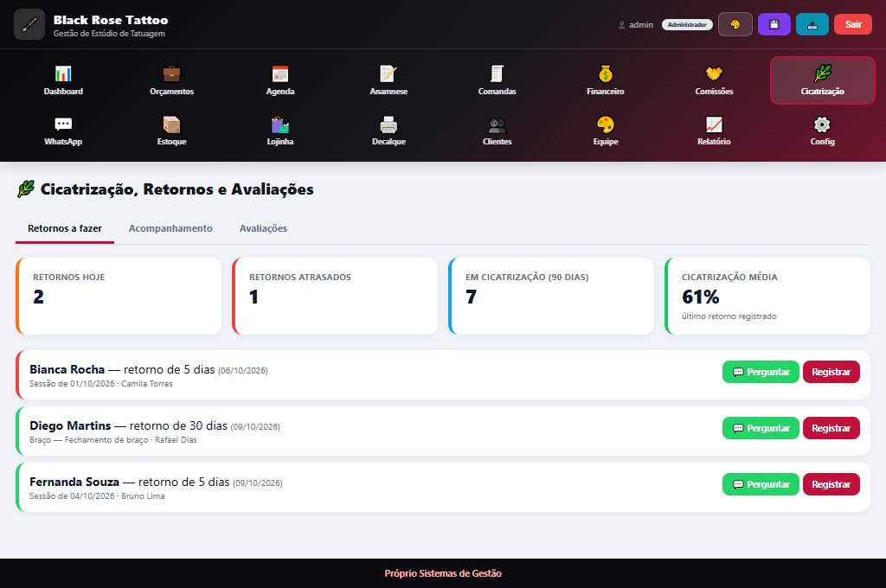Open the Comandas section
This screenshot has width=886, height=588.
point(498,80)
